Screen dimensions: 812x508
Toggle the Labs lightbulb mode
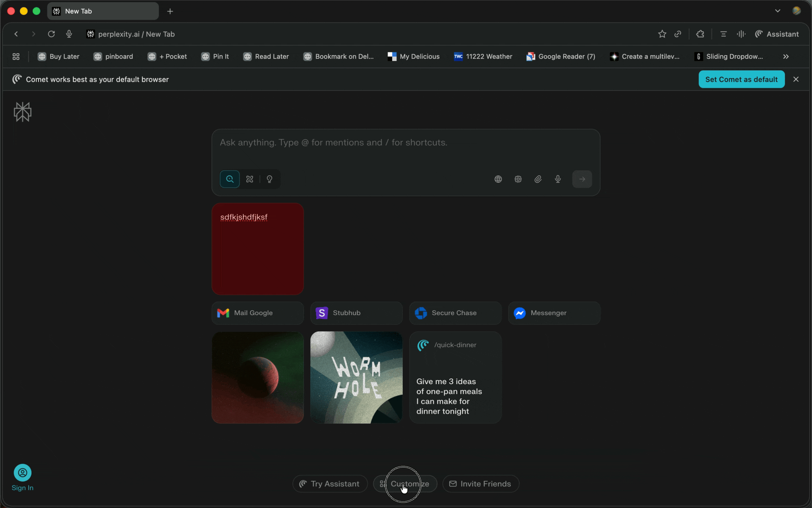coord(270,179)
